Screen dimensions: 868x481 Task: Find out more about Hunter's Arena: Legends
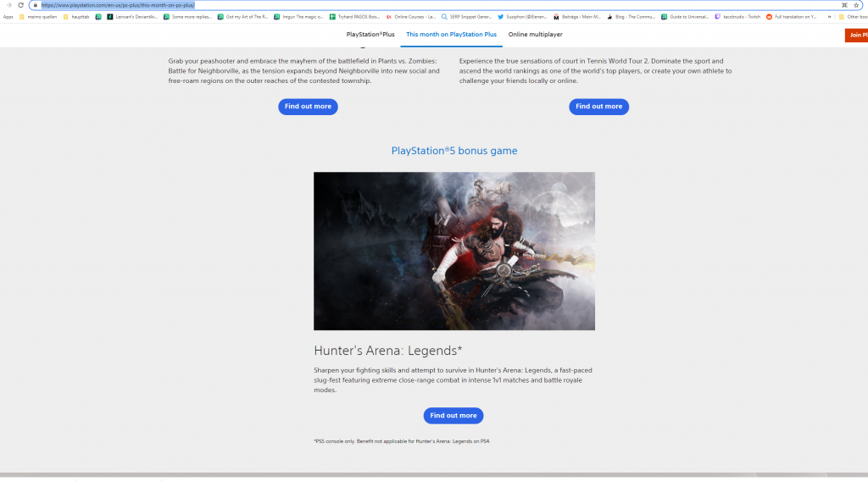coord(453,415)
